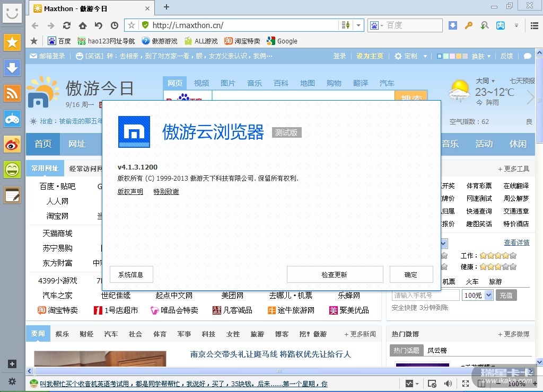Open the 100元 recharge amount dropdown
Viewport: 543px width, 392px height.
[x=489, y=295]
